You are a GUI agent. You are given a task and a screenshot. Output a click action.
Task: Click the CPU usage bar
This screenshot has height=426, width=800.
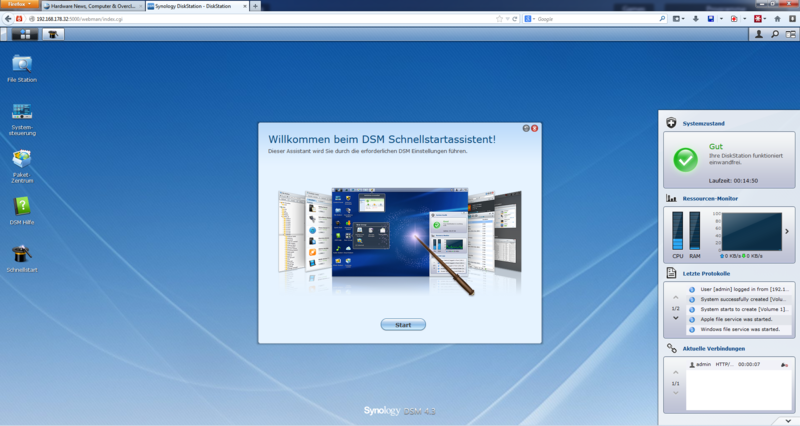[x=678, y=231]
